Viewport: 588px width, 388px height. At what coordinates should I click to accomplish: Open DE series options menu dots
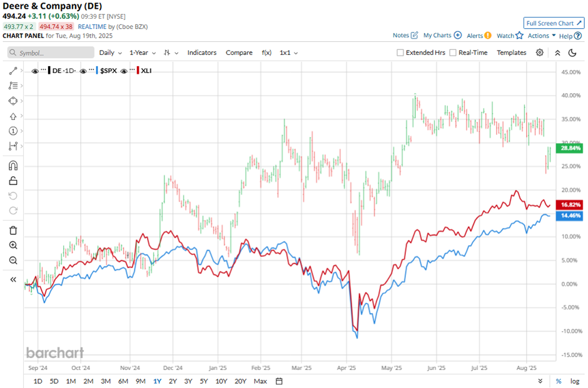tap(44, 70)
